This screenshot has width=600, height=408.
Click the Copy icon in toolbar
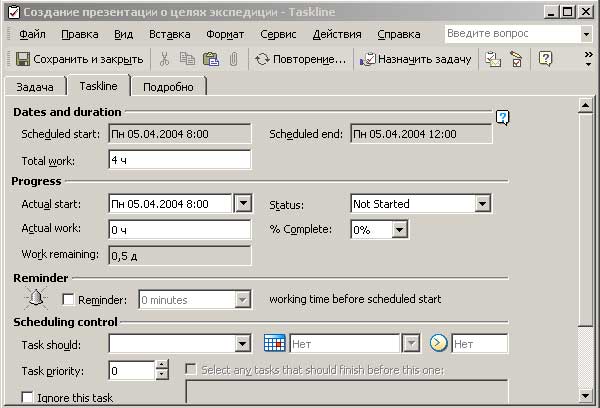pyautogui.click(x=187, y=59)
